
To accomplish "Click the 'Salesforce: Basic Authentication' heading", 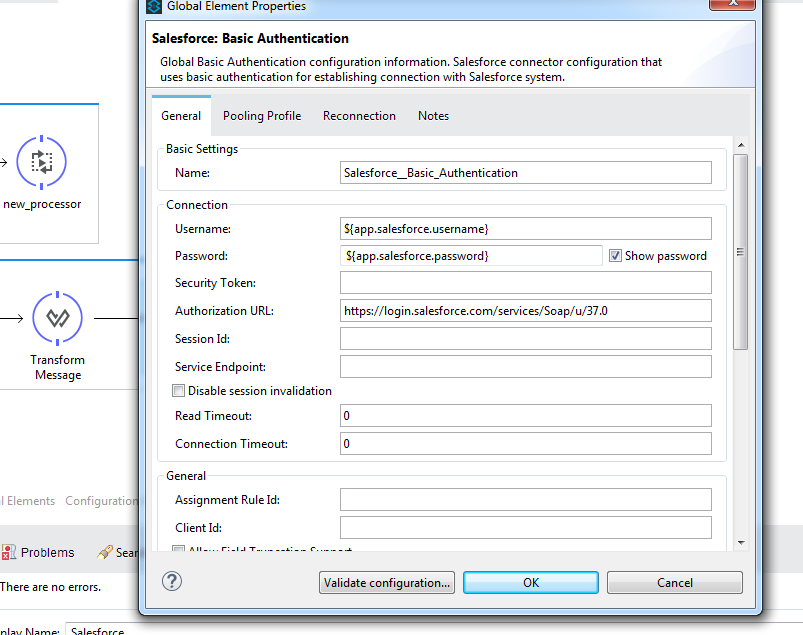I will (250, 38).
